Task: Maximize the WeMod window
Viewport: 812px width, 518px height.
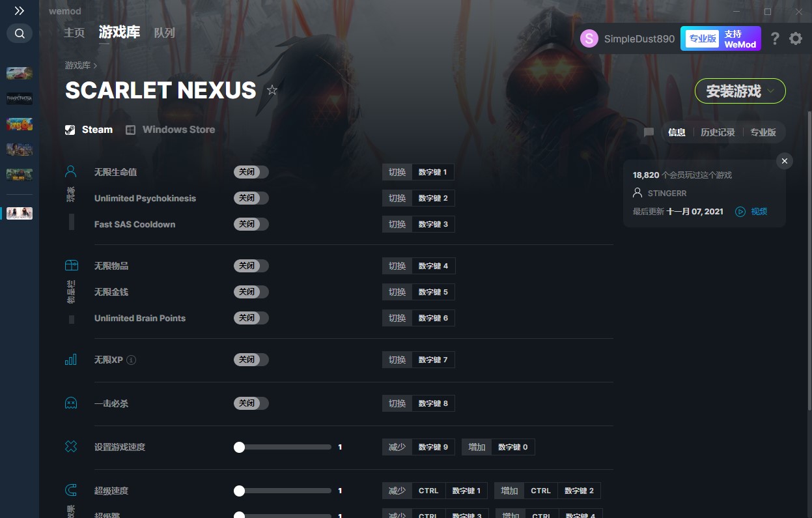Action: (768, 12)
